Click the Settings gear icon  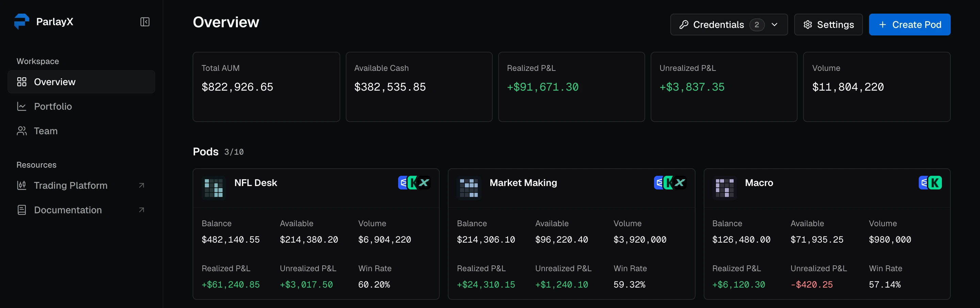pyautogui.click(x=808, y=25)
